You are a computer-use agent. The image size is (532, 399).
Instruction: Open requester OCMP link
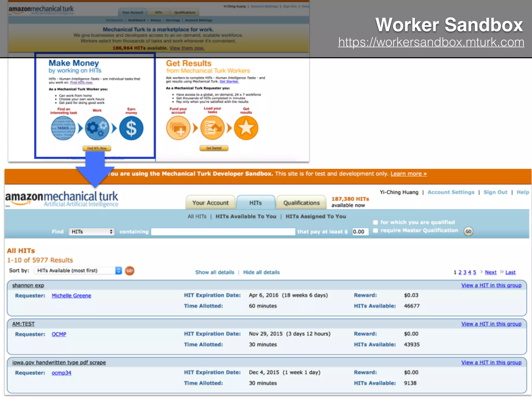pos(59,334)
